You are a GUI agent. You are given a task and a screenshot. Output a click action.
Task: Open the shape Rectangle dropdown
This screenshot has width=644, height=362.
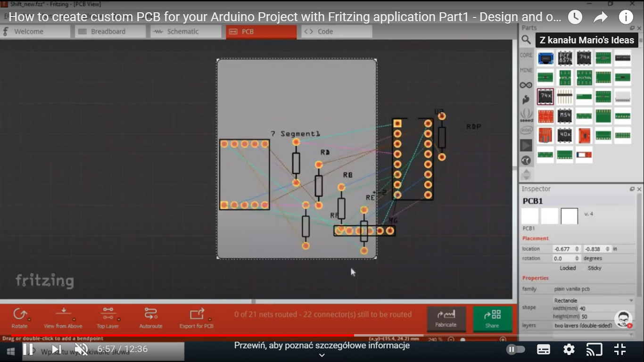pos(594,300)
